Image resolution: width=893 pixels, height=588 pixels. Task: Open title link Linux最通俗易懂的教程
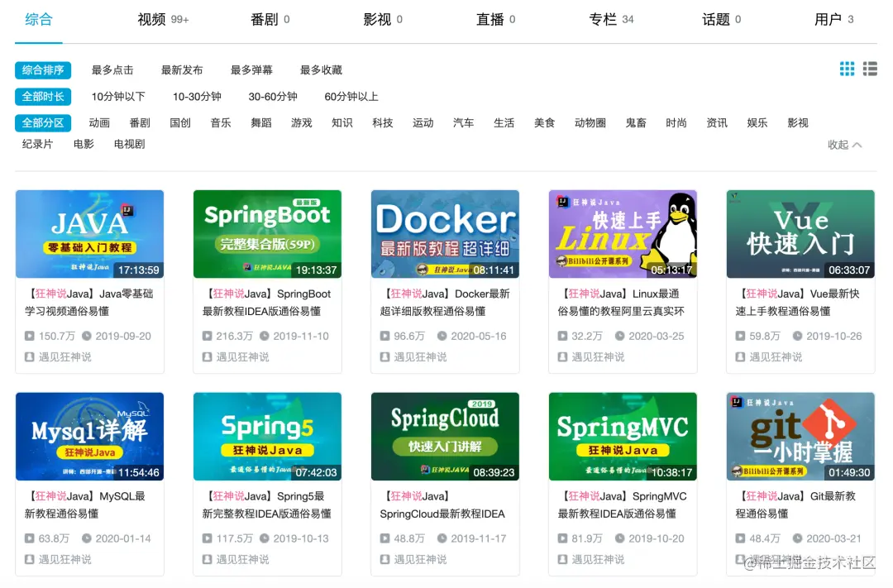coord(621,303)
